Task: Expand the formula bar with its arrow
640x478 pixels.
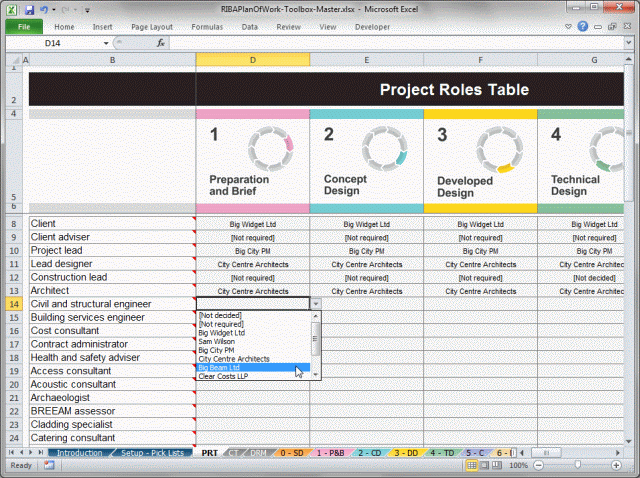Action: (628, 42)
